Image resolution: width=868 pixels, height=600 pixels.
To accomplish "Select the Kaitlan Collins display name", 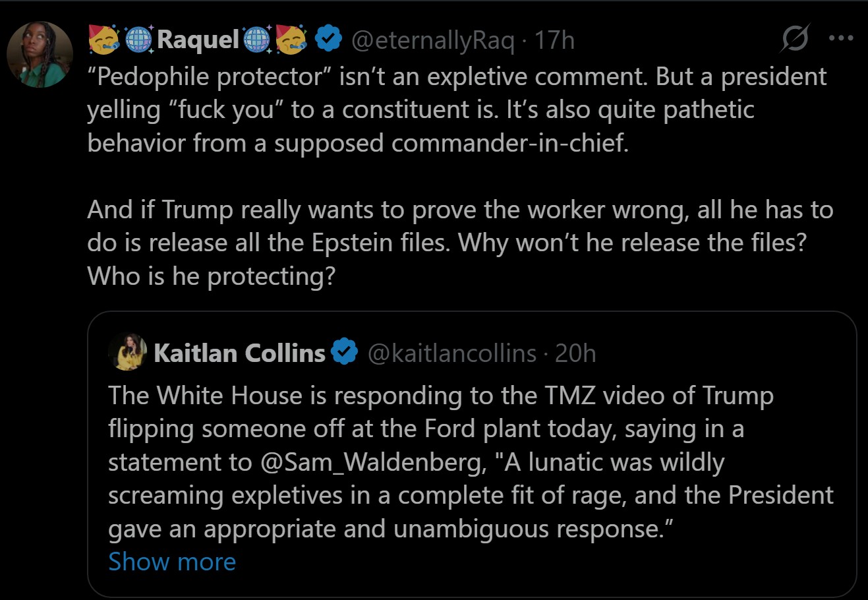I will (x=239, y=353).
